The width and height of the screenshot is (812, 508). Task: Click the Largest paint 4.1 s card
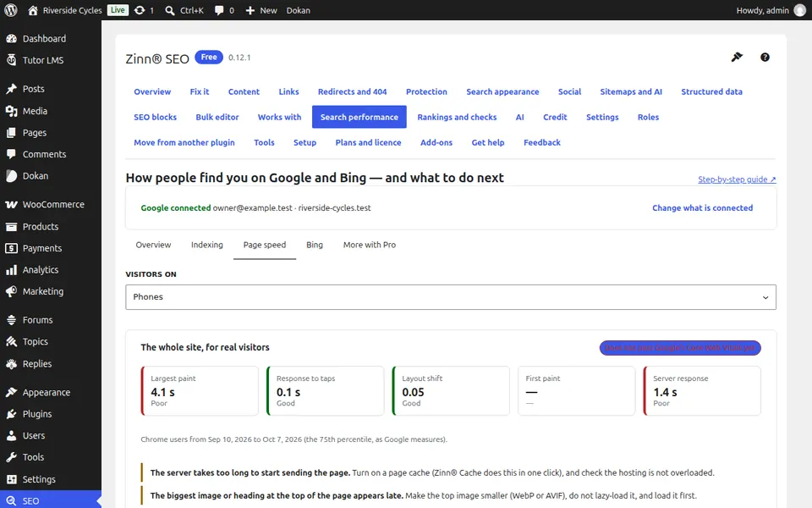[200, 391]
